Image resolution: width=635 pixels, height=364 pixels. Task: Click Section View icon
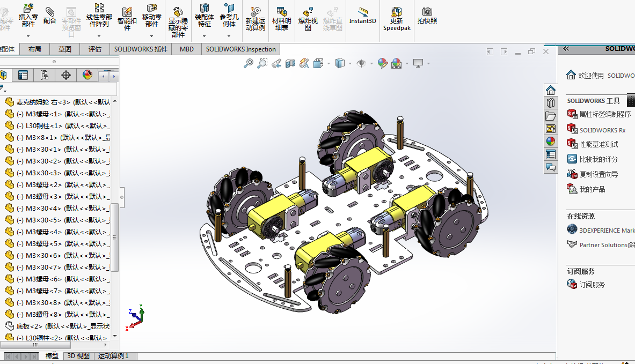[290, 63]
